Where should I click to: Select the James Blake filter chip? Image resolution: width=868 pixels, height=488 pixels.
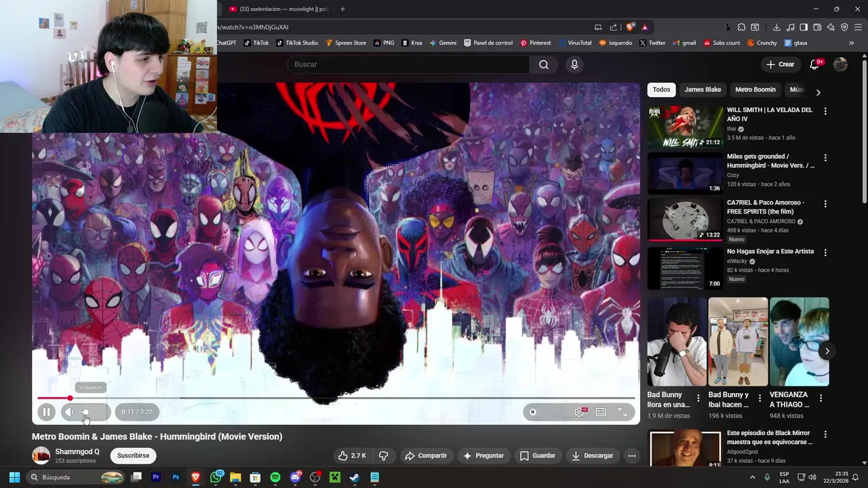pyautogui.click(x=703, y=89)
